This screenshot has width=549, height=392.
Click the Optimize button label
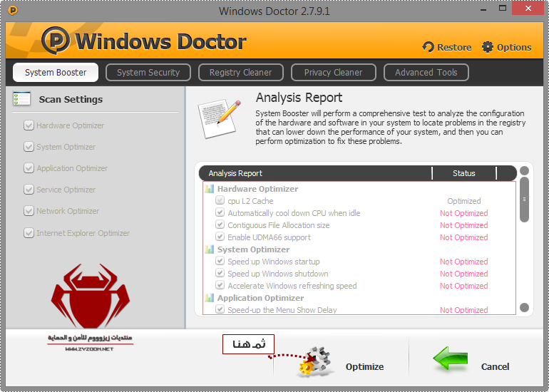click(364, 366)
